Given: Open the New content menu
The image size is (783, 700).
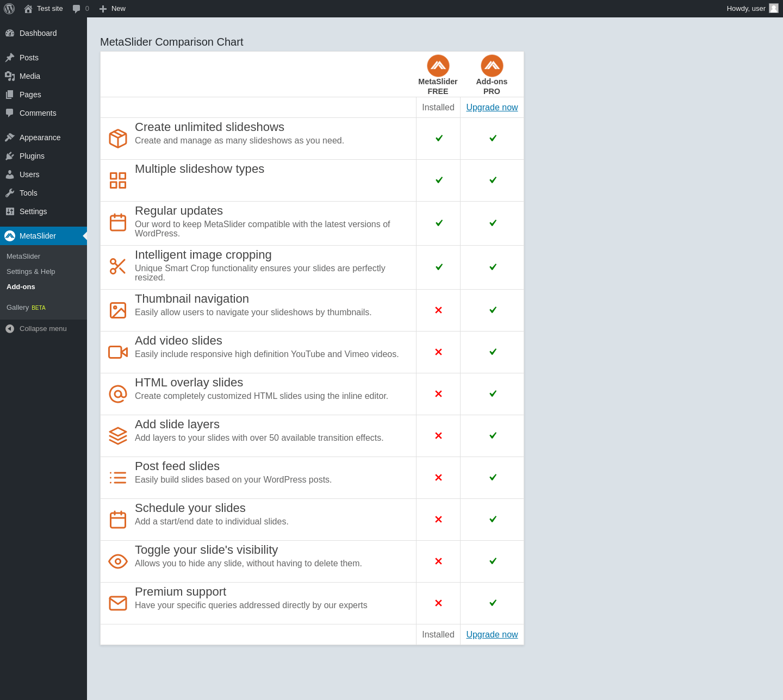Looking at the screenshot, I should point(112,9).
